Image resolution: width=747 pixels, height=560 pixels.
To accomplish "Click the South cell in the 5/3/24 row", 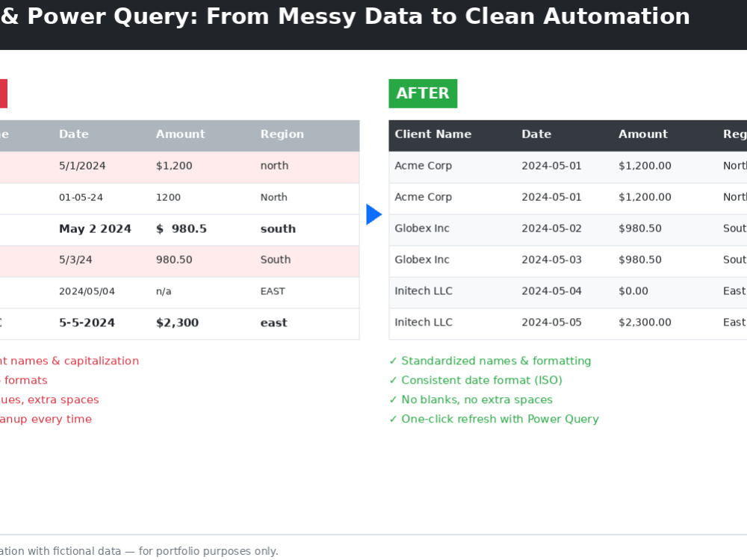I will (276, 260).
